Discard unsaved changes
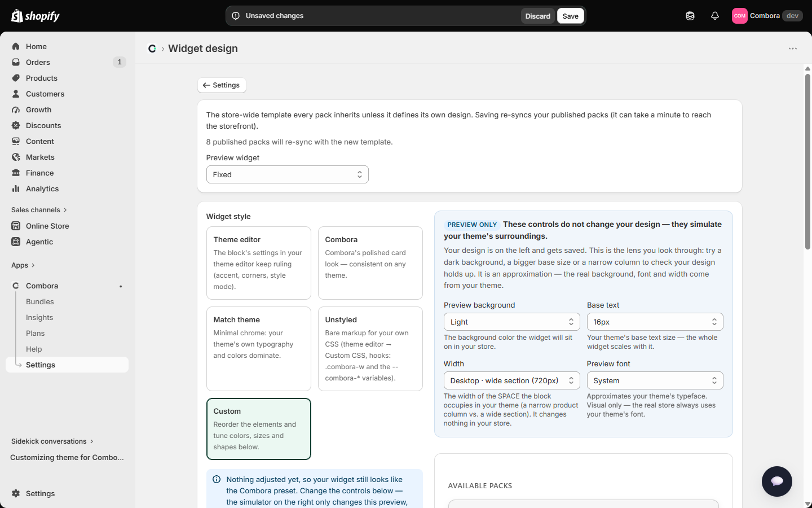This screenshot has height=508, width=812. 537,16
